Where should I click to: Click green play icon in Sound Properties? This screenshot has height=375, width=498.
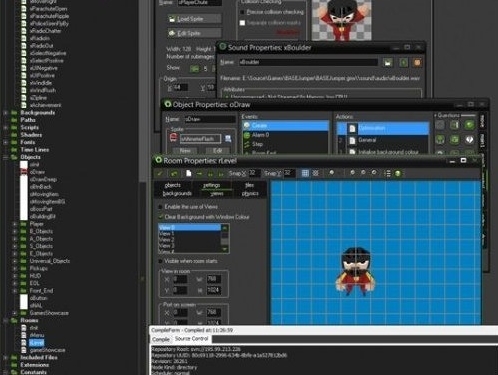coord(403,62)
